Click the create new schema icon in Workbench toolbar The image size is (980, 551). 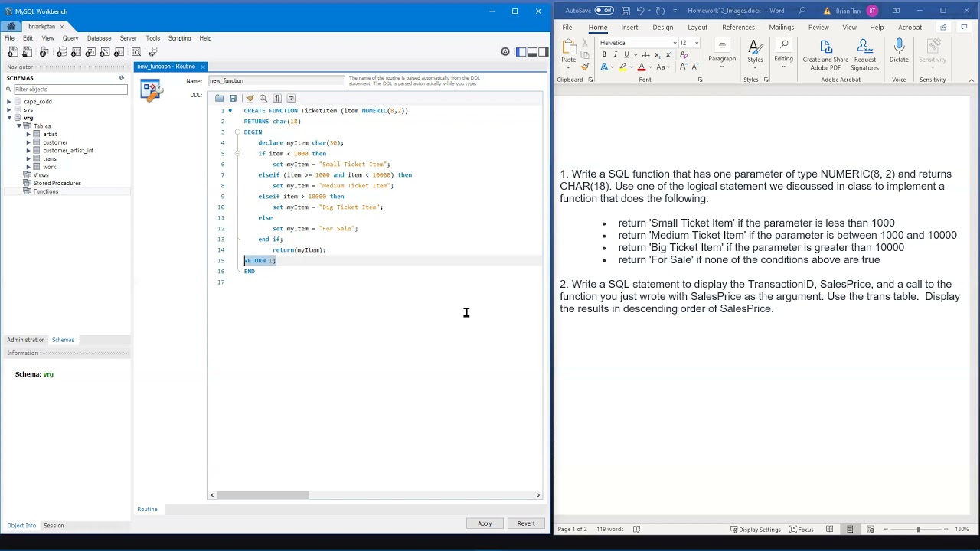tap(61, 52)
